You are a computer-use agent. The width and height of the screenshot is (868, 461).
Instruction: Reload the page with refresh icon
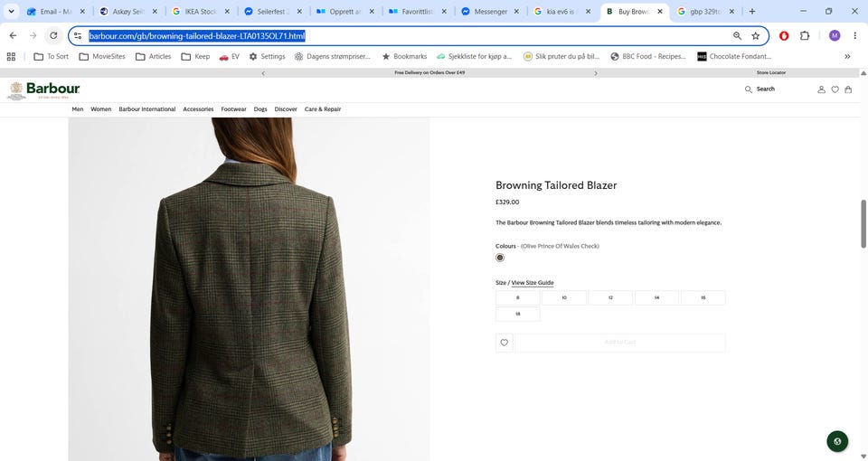(53, 35)
